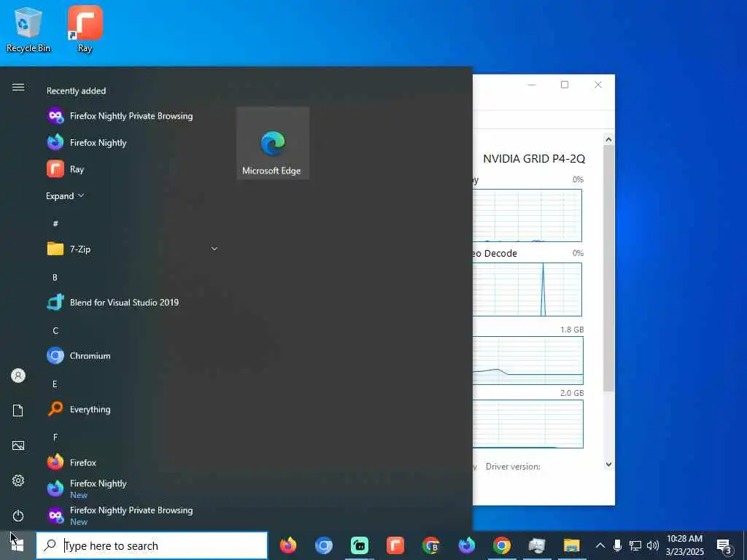The width and height of the screenshot is (747, 560).
Task: Click the Power button in Start
Action: [18, 516]
